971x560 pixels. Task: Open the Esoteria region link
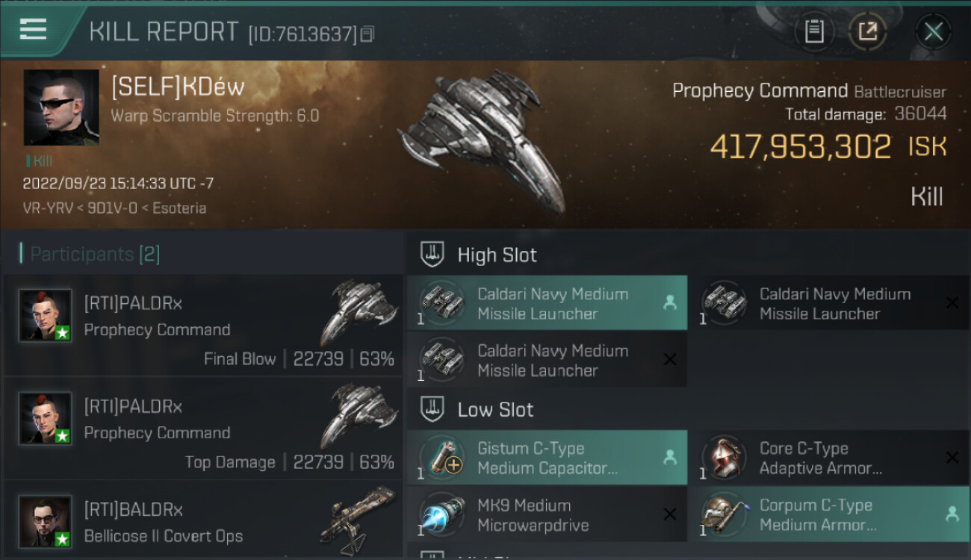coord(179,208)
